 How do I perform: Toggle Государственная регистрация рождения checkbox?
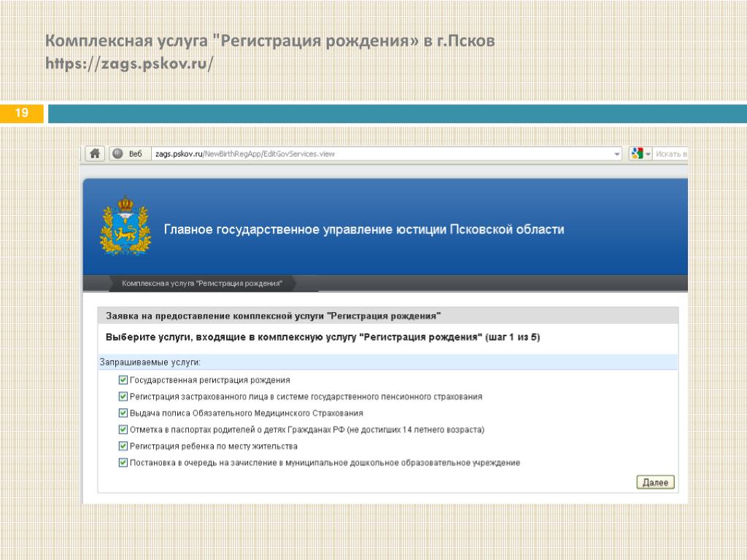pos(123,379)
